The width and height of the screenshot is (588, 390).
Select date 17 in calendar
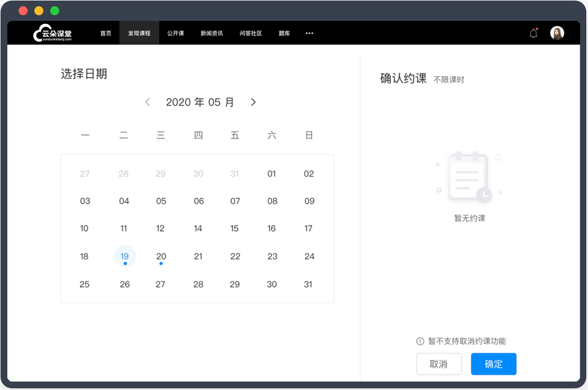click(308, 229)
